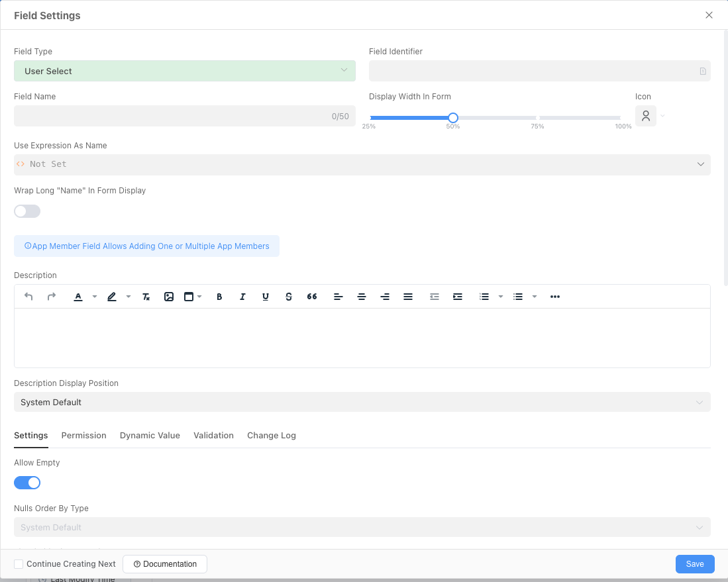728x582 pixels.
Task: Enable Wrap Long Name toggle
Action: 27,211
